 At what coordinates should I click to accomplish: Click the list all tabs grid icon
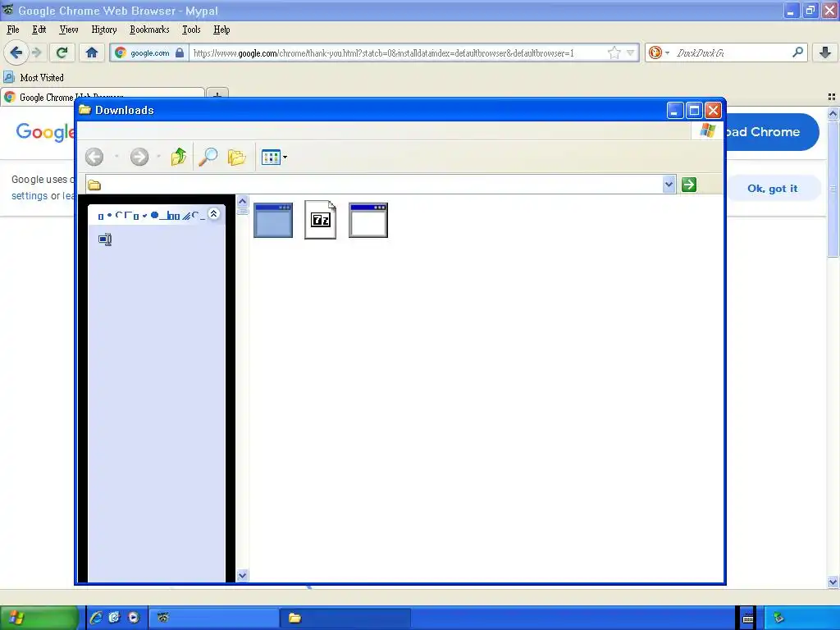tap(832, 97)
